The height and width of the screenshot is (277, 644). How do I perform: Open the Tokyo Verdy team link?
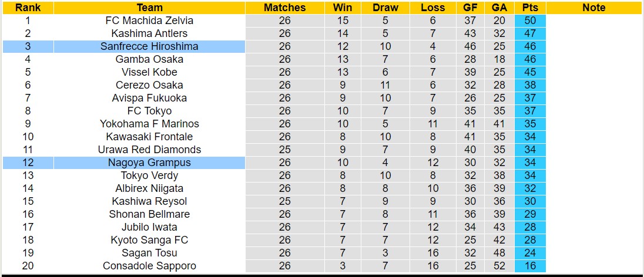(149, 175)
